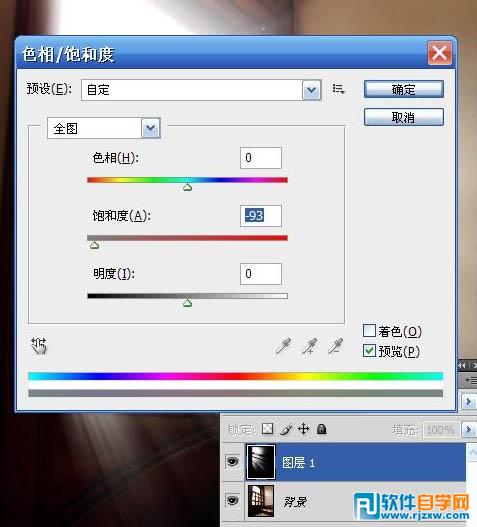The image size is (477, 527).
Task: Enable the 着色 colorize checkbox
Action: pos(369,331)
